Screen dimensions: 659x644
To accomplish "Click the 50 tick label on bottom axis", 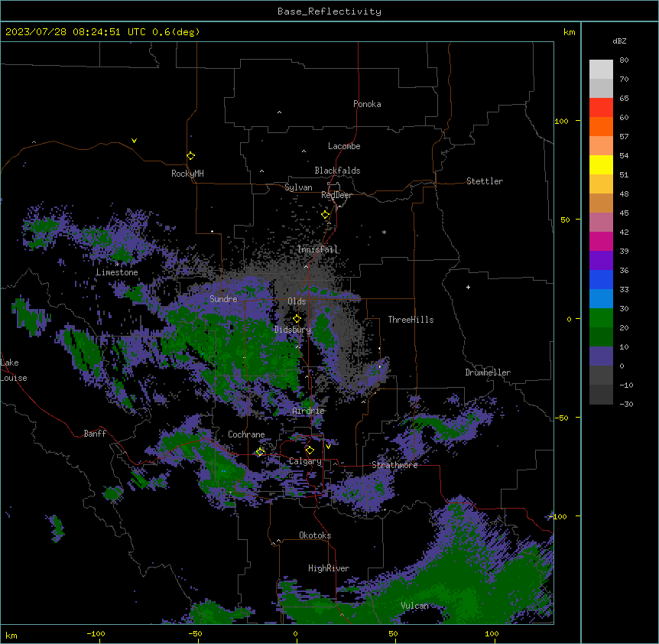I will coord(393,633).
